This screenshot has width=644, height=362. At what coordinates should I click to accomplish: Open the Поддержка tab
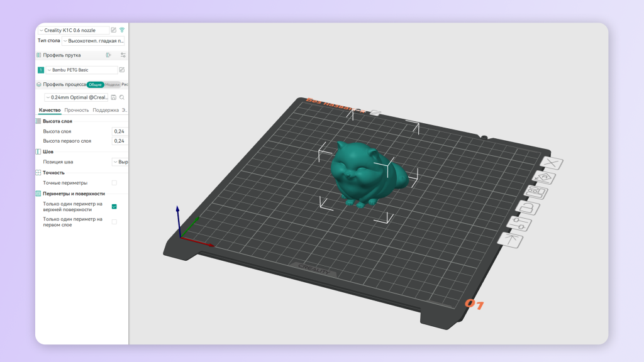[106, 110]
